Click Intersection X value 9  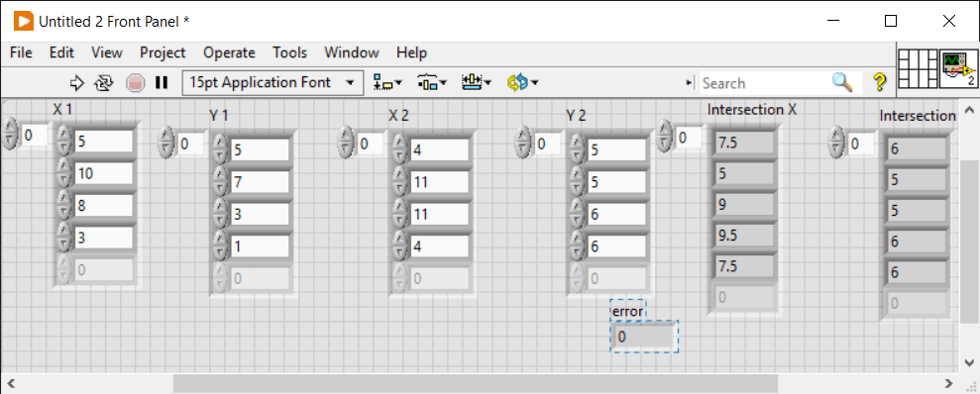tap(745, 204)
